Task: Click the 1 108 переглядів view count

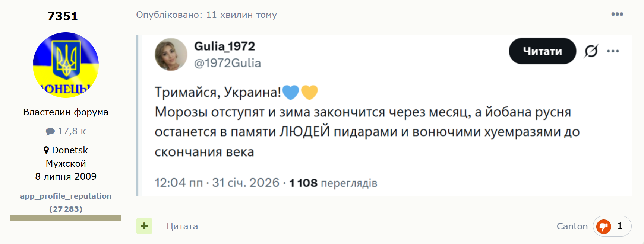Action: [333, 183]
